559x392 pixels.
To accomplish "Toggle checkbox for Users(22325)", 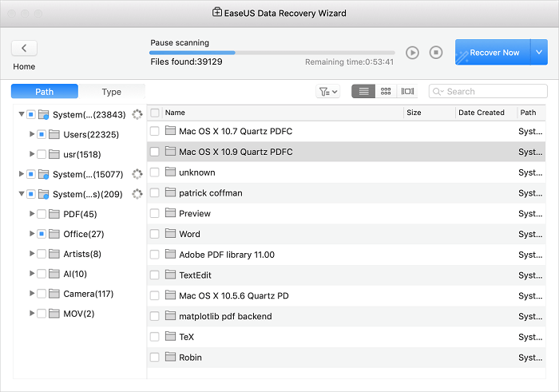I will tap(42, 134).
